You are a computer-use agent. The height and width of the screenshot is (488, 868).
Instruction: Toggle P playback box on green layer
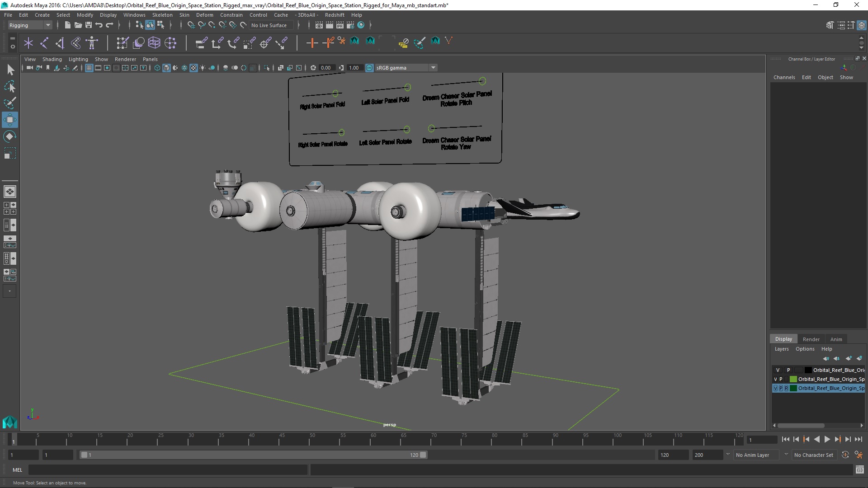click(x=781, y=379)
